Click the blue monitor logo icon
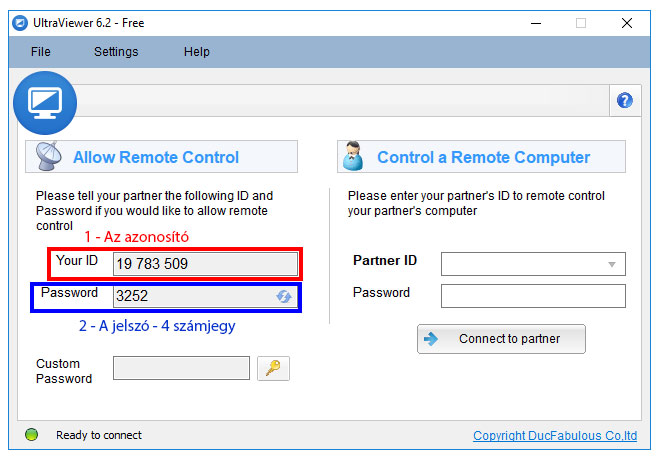 click(44, 103)
